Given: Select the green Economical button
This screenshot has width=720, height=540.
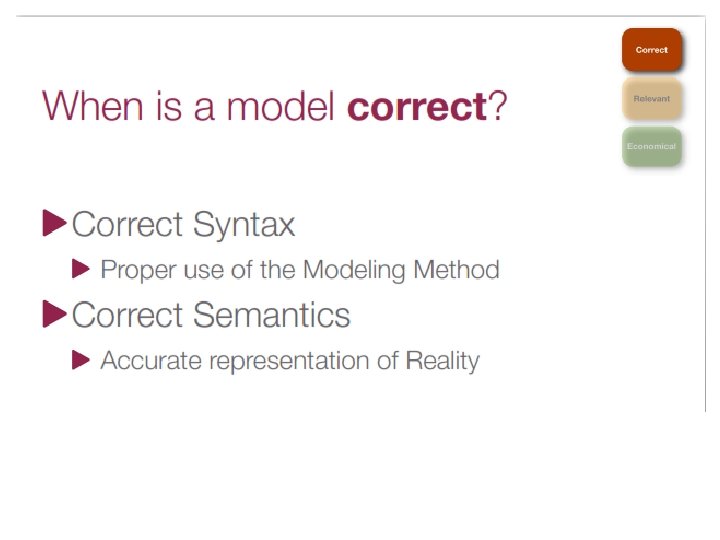Looking at the screenshot, I should (x=652, y=146).
